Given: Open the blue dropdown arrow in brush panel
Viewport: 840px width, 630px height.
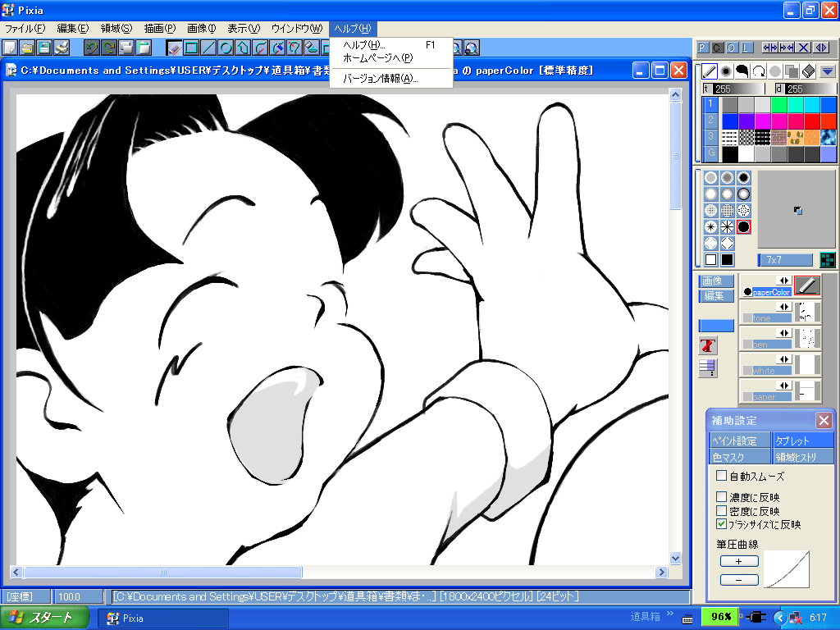Looking at the screenshot, I should (x=827, y=71).
